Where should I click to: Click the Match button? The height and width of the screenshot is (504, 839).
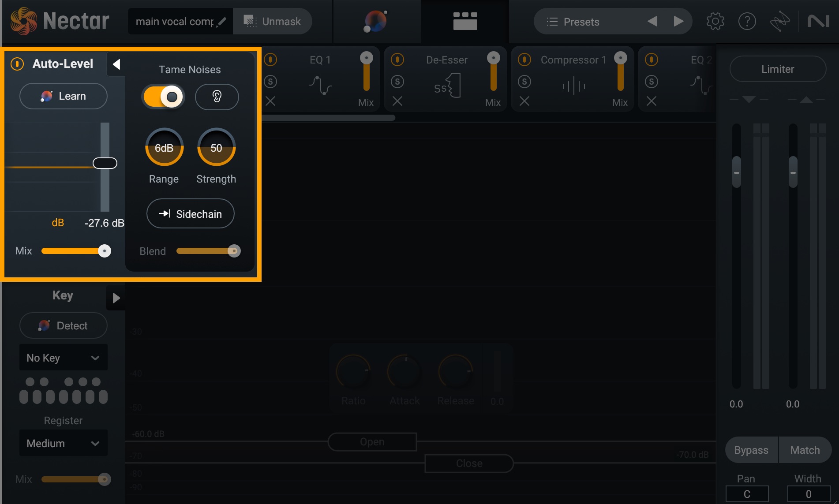point(805,450)
